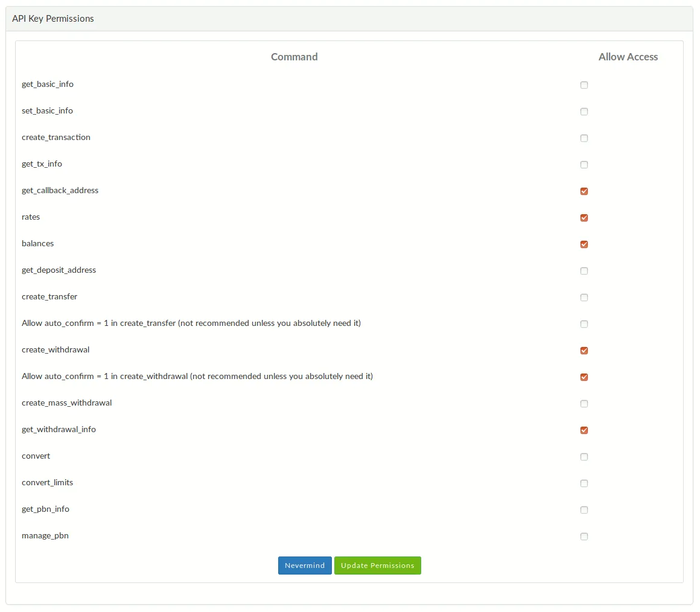This screenshot has width=700, height=612.
Task: Click the Command column header
Action: pyautogui.click(x=294, y=57)
